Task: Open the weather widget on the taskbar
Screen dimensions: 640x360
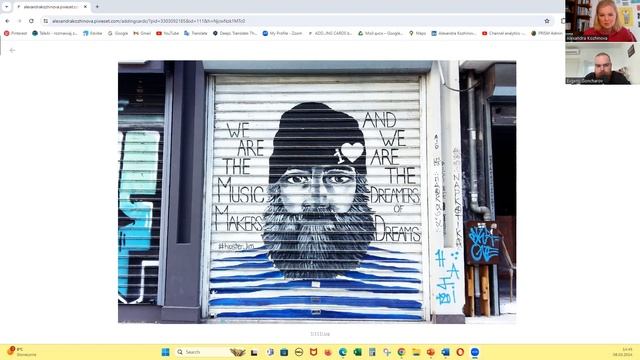Action: pos(22,352)
